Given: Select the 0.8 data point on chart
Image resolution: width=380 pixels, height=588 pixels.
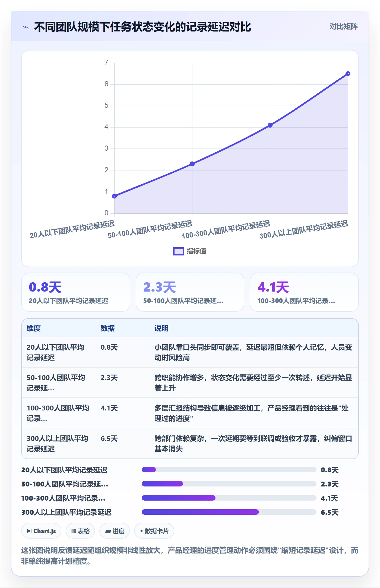Looking at the screenshot, I should (114, 196).
